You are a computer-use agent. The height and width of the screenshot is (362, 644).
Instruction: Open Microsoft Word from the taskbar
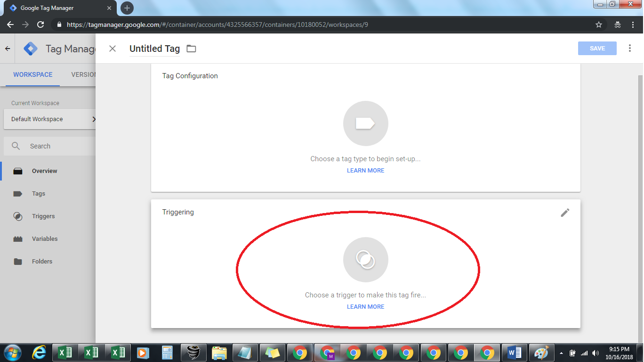point(514,353)
